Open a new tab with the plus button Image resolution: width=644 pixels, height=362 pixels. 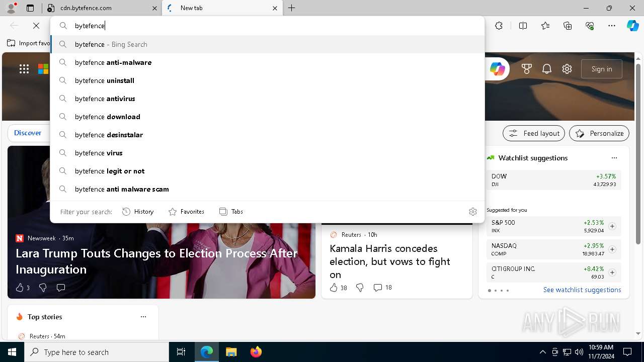pyautogui.click(x=292, y=8)
